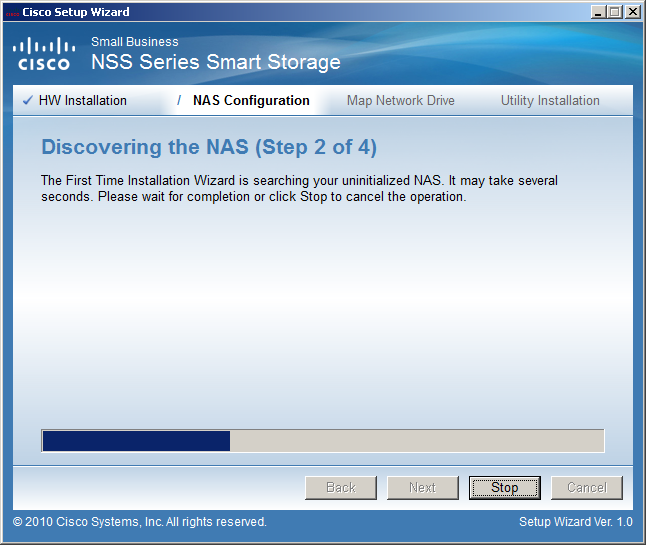This screenshot has height=545, width=646.
Task: Open the Map Network Drive step
Action: 400,101
